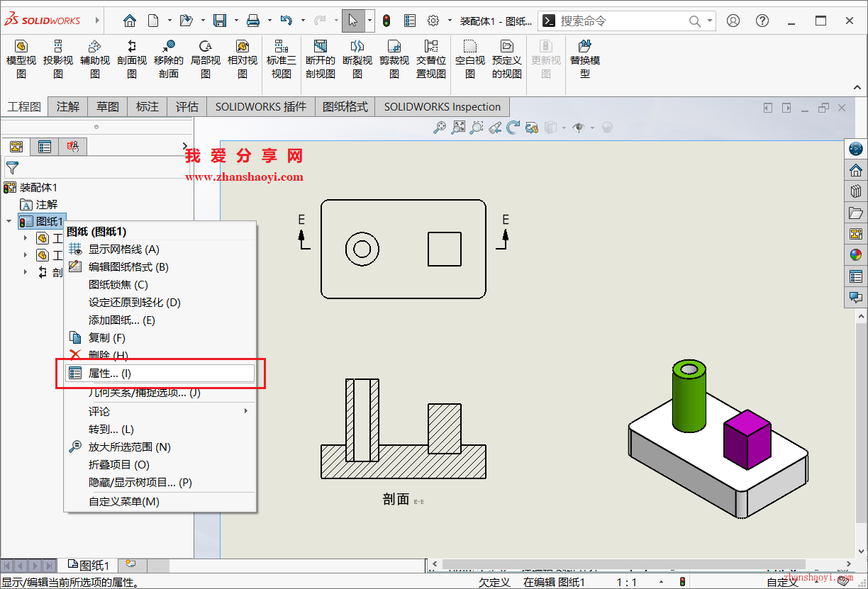Image resolution: width=868 pixels, height=589 pixels.
Task: Open a file using the folder icon
Action: point(186,21)
